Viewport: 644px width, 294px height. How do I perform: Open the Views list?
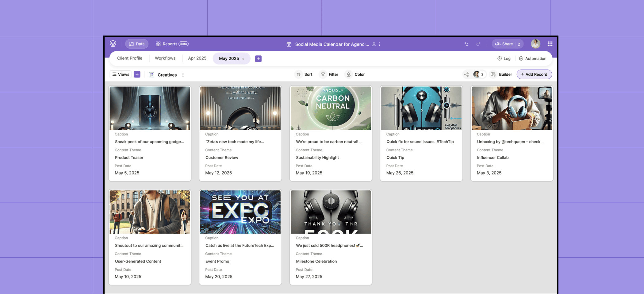click(x=121, y=74)
